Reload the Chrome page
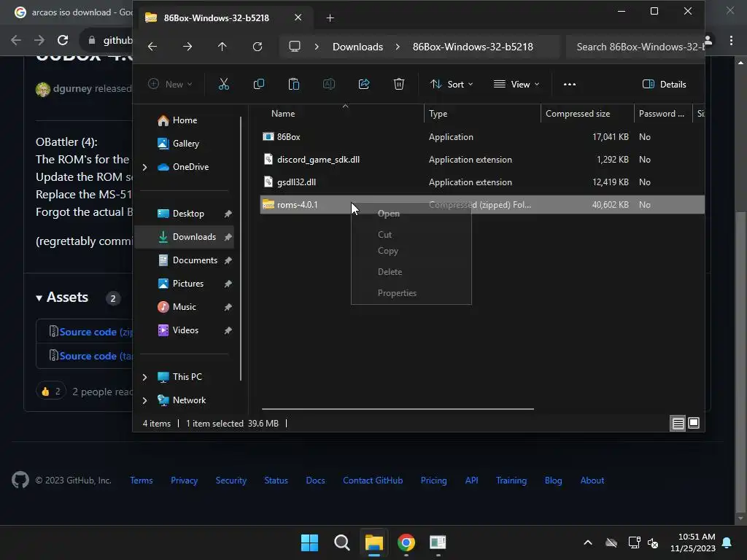Image resolution: width=747 pixels, height=560 pixels. (63, 40)
